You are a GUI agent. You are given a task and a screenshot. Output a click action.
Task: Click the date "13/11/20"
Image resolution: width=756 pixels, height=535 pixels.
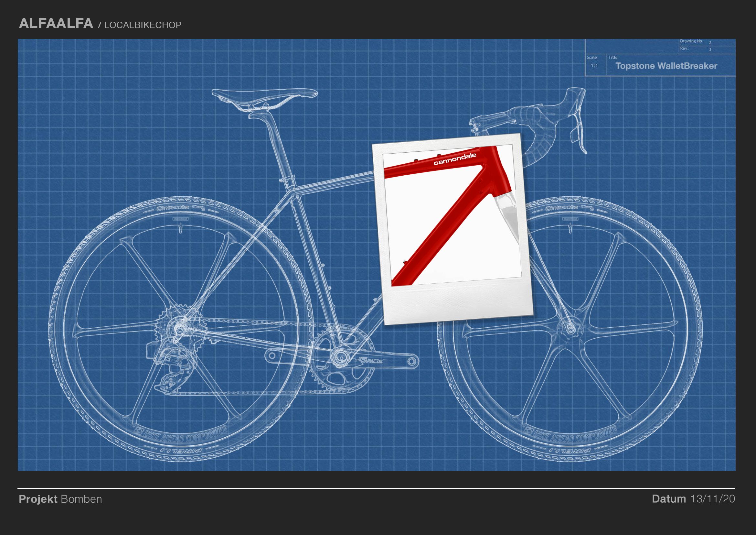(713, 499)
